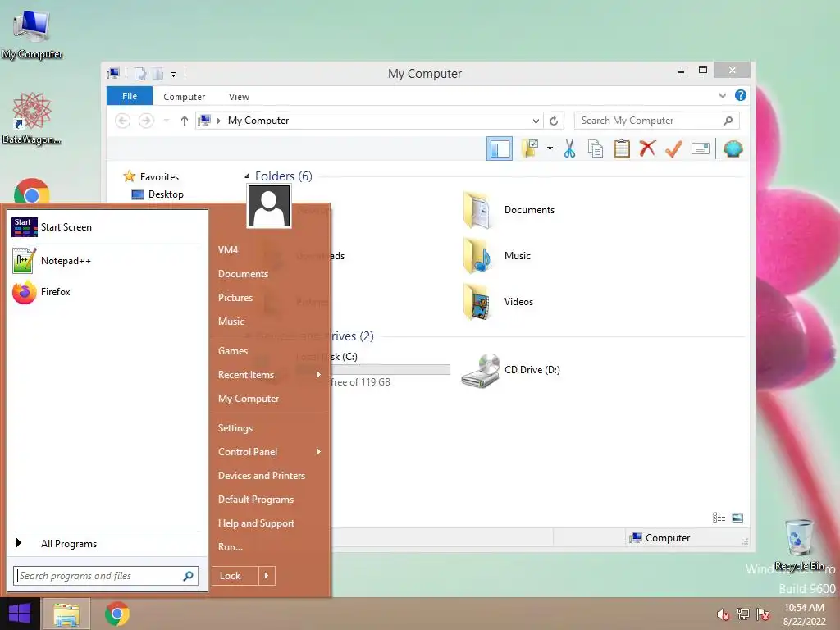
Task: Open the File tab
Action: [130, 97]
